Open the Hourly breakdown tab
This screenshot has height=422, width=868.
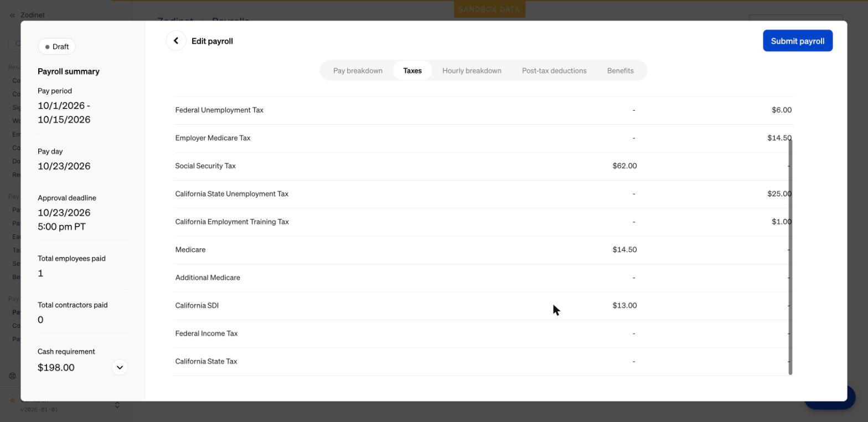(472, 71)
